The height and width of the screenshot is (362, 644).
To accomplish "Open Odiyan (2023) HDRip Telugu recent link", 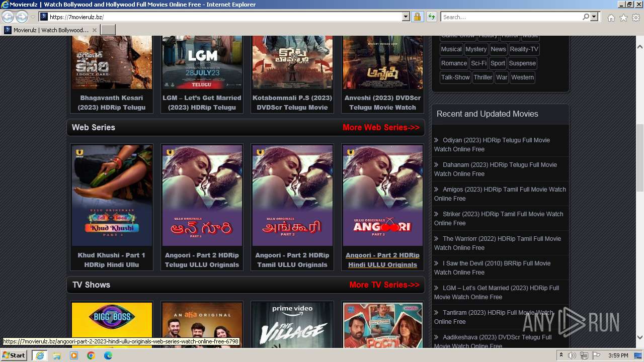I will tap(492, 145).
